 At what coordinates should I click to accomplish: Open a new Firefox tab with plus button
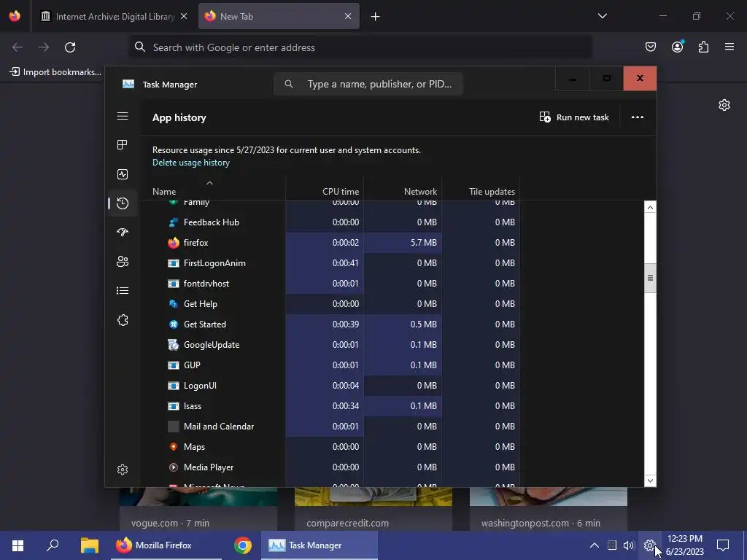(376, 17)
